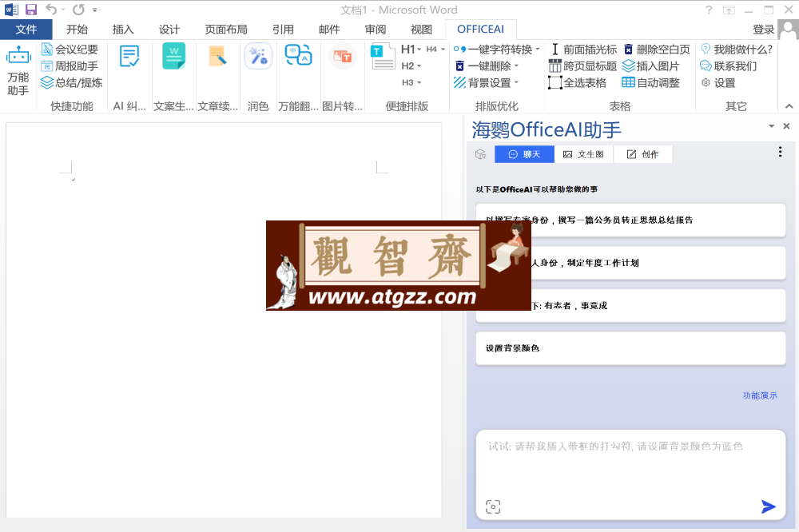Choose the 设置背景颜色 suggestion
Screen dimensions: 799x532
(631, 348)
